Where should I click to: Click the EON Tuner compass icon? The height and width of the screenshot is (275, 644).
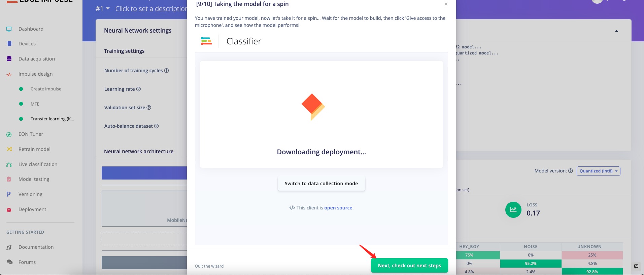point(9,134)
